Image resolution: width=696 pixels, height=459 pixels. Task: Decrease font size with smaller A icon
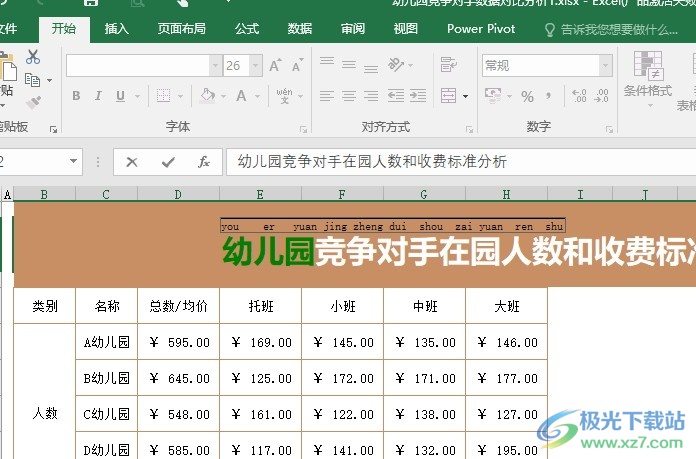297,65
